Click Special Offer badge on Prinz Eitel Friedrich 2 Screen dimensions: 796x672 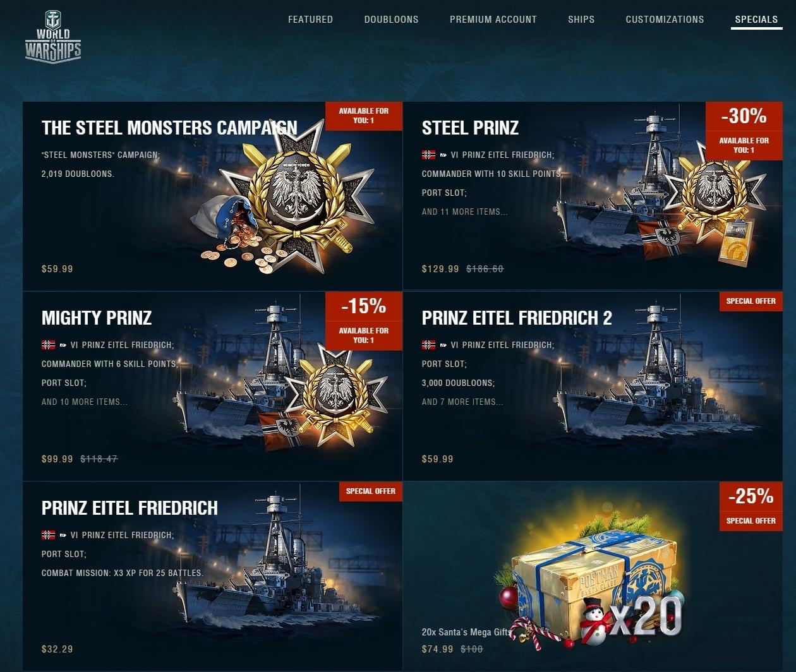click(751, 301)
